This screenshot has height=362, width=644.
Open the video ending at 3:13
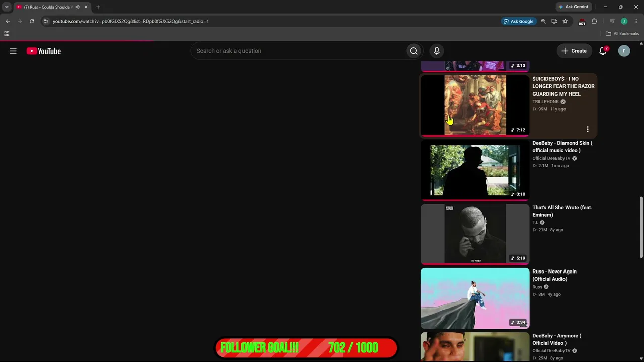click(475, 66)
